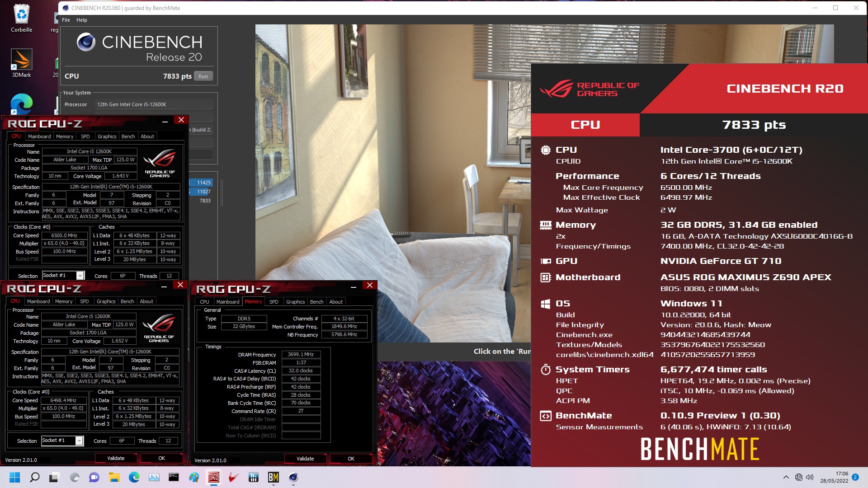Close the CPU-Z window showing 1.643 V
Viewport: 868px width, 488px height.
tap(181, 120)
